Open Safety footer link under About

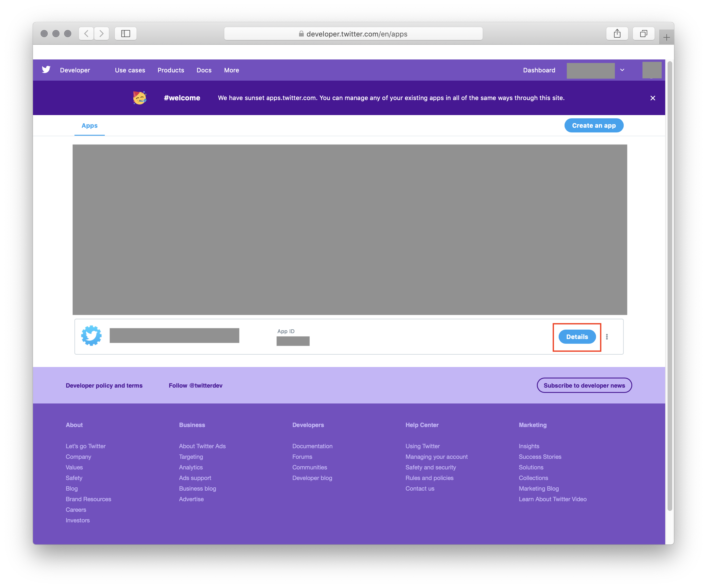(74, 478)
